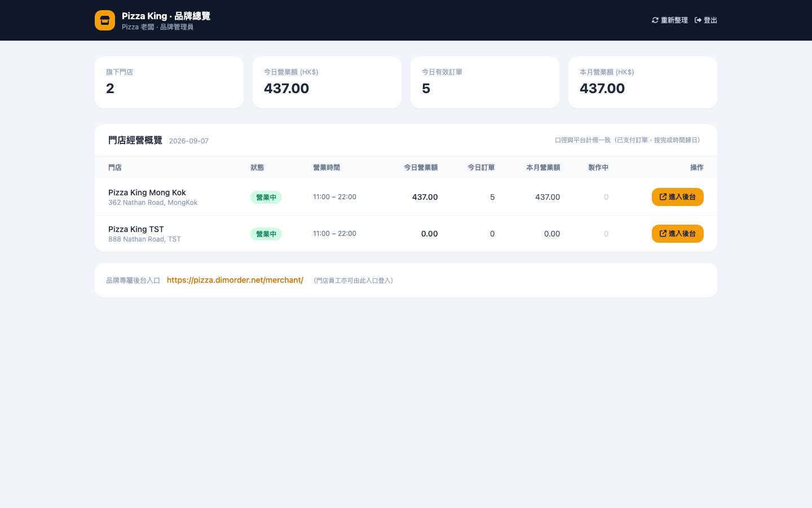The width and height of the screenshot is (812, 508).
Task: Click the 本月營業額 (HK$) summary card
Action: point(643,82)
